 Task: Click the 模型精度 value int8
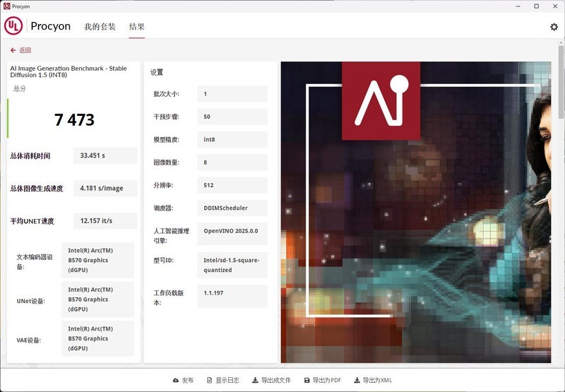pyautogui.click(x=232, y=139)
